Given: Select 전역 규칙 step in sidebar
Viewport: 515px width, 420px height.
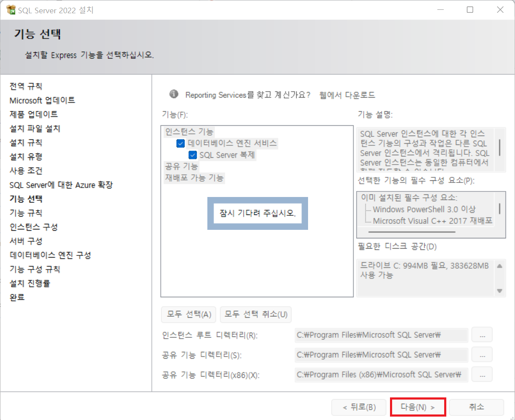Looking at the screenshot, I should pyautogui.click(x=26, y=86).
